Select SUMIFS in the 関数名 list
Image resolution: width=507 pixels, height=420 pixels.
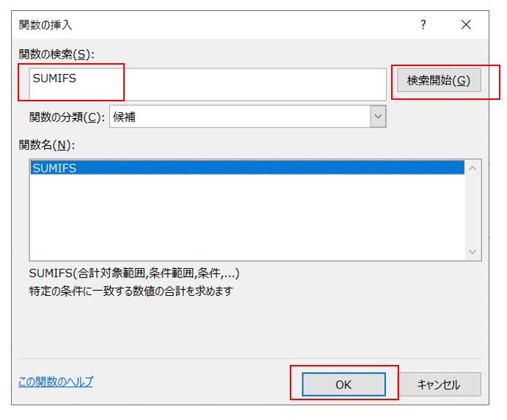point(247,167)
